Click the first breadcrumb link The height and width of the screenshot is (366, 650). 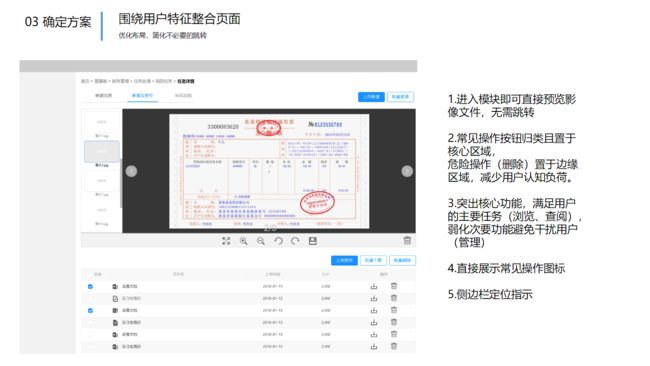tap(85, 81)
